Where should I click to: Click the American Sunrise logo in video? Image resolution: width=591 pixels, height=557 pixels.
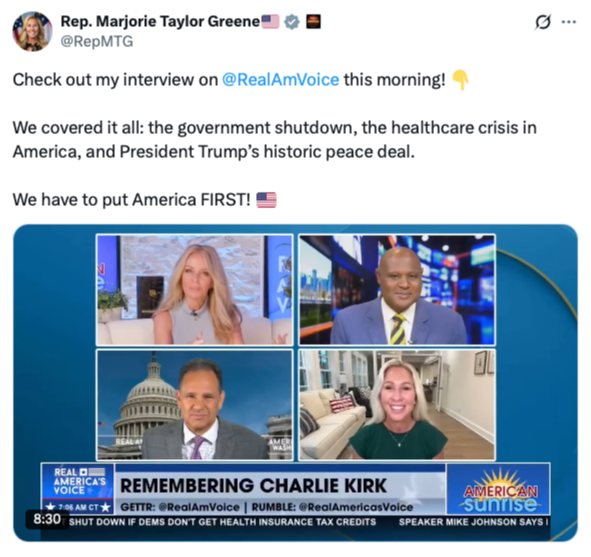click(x=499, y=489)
